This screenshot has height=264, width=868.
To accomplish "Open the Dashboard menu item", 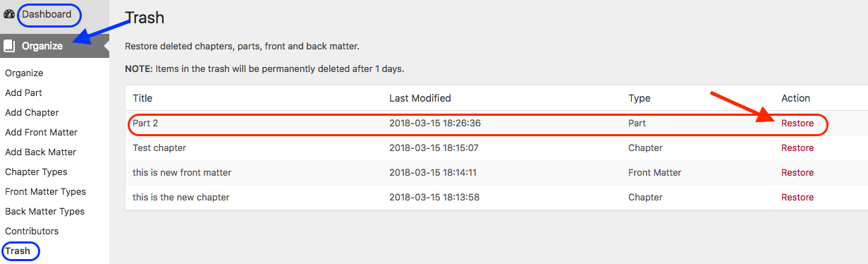I will [47, 14].
